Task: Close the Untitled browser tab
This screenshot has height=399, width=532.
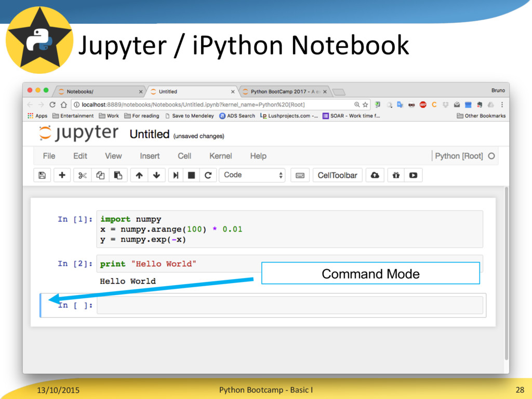Action: 233,92
